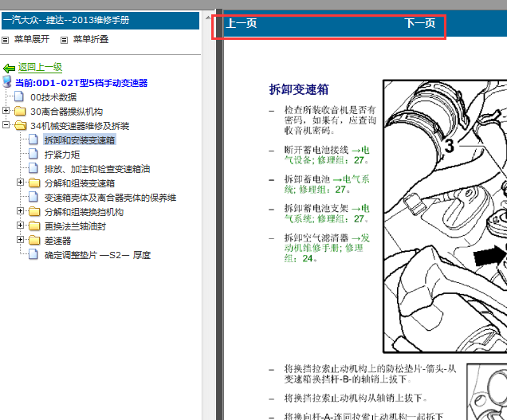
Task: Open 确定调整垫片 —S2— 厚度 tree item
Action: (97, 255)
